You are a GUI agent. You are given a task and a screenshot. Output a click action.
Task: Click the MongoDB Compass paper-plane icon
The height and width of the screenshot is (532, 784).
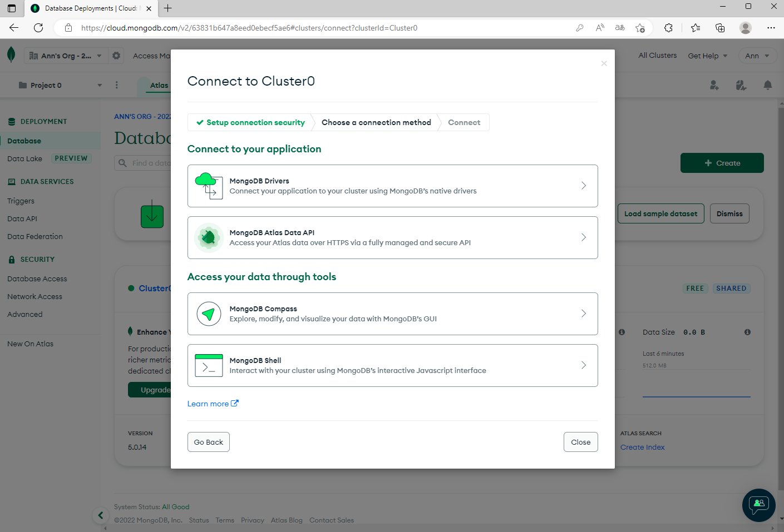[209, 314]
